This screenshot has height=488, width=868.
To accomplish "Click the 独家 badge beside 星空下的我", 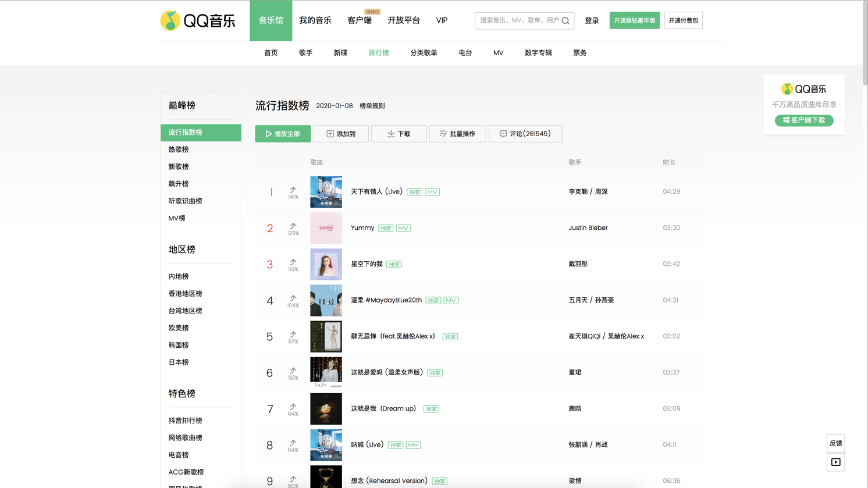I will pos(394,265).
